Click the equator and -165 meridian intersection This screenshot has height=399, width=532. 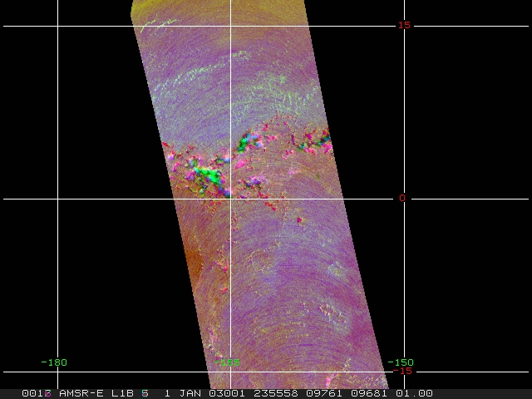[230, 199]
